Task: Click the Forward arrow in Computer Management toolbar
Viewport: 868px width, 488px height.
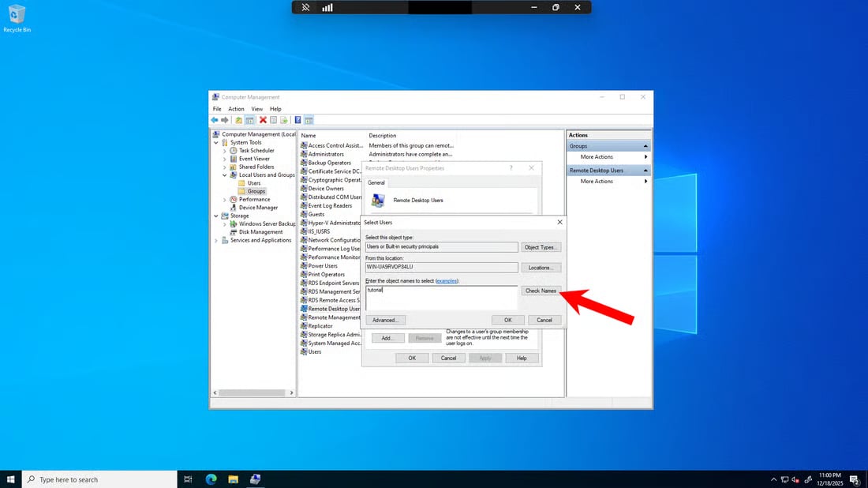Action: click(225, 120)
